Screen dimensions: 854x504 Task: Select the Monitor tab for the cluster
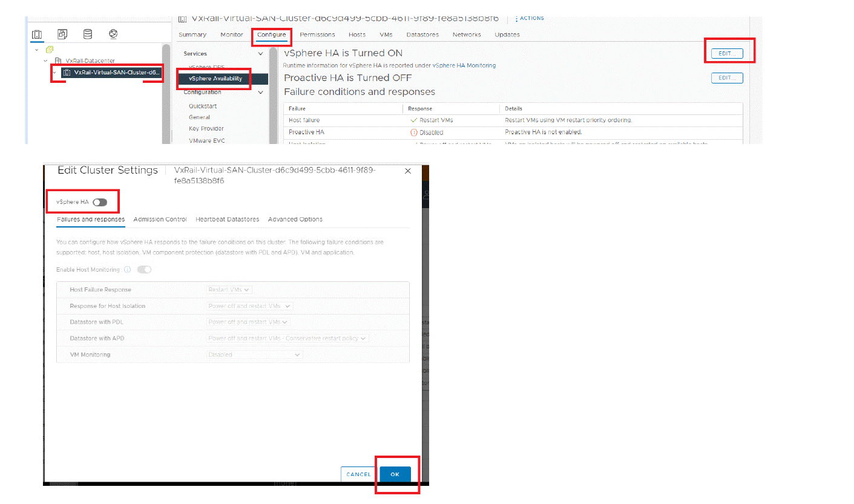(231, 34)
